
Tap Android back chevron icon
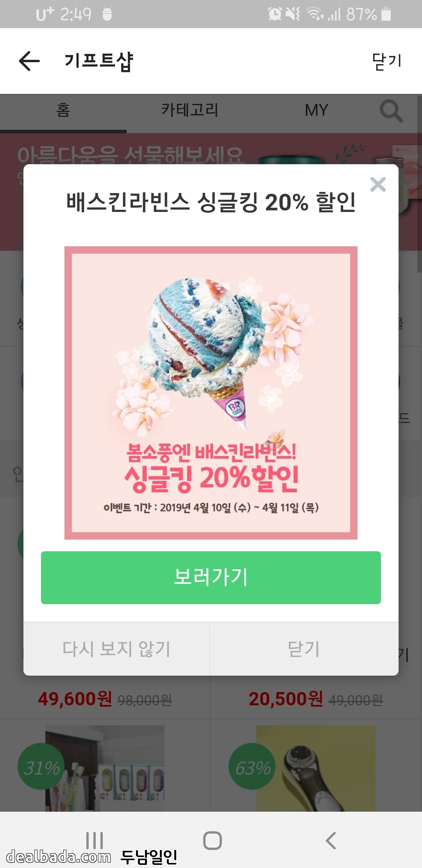pos(331,840)
